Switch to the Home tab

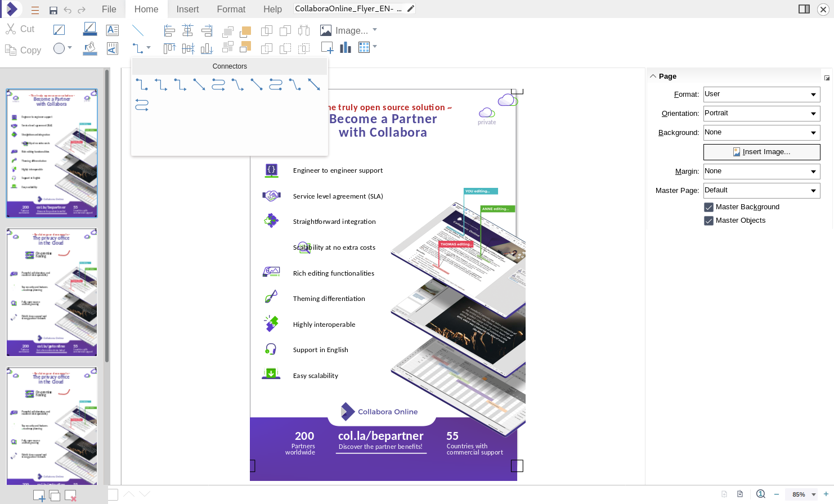click(x=146, y=9)
